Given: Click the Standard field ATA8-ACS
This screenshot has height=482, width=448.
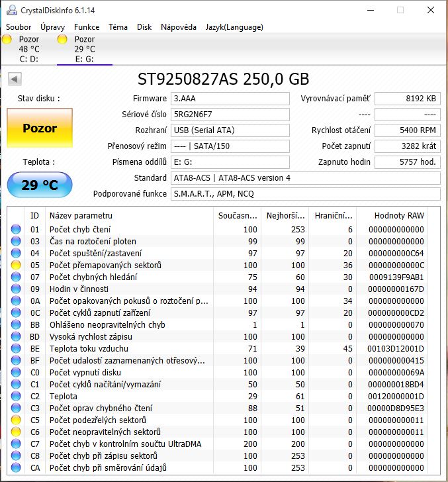Looking at the screenshot, I should coord(306,178).
